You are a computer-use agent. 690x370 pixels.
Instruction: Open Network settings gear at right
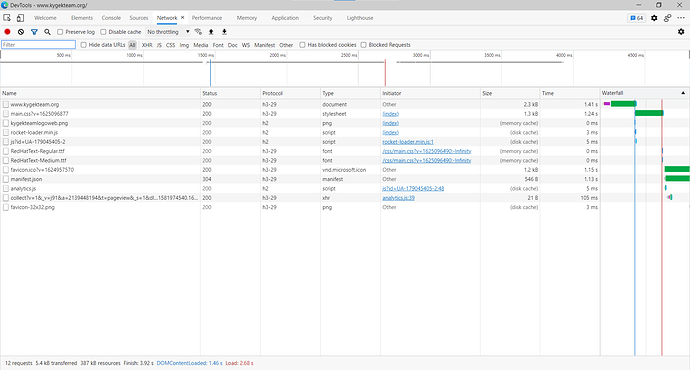681,32
